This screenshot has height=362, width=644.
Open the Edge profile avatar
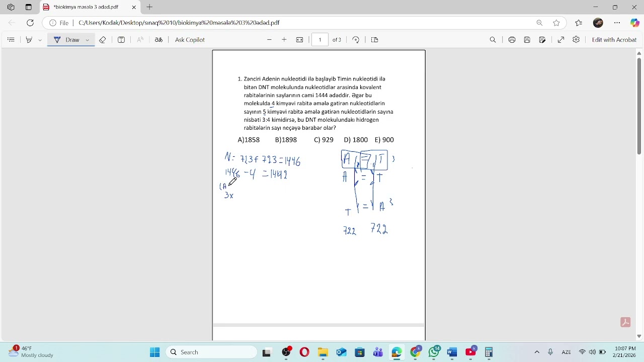point(598,23)
